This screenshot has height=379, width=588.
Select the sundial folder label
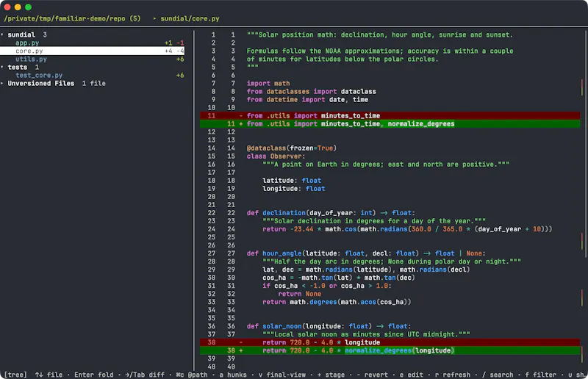coord(21,35)
